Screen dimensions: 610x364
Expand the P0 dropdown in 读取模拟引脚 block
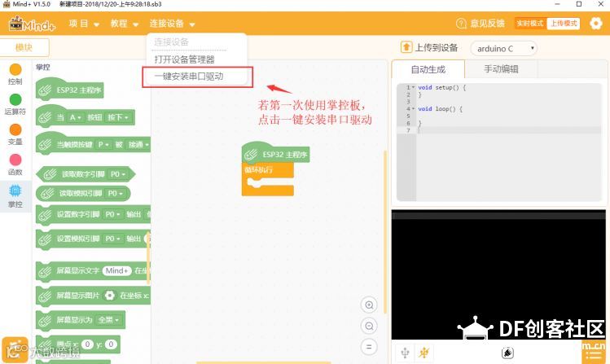tap(115, 193)
